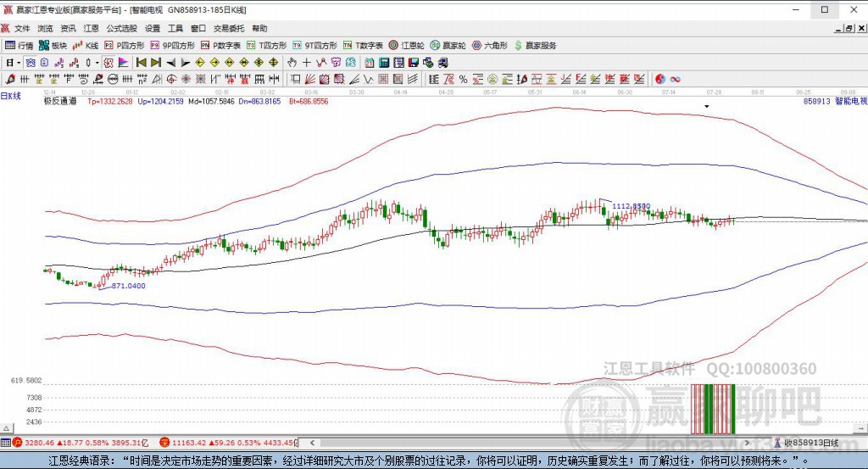Screen dimensions: 868x469
Task: Click the grid icon in status bar
Action: pos(6,443)
